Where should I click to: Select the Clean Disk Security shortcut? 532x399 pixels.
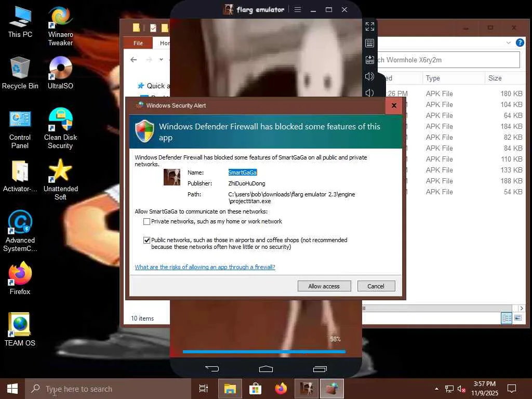pyautogui.click(x=60, y=129)
